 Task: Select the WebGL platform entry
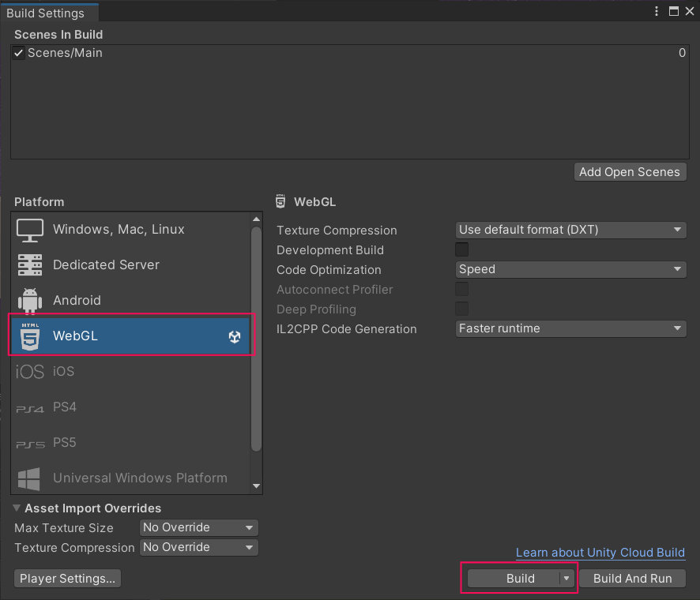tap(130, 336)
